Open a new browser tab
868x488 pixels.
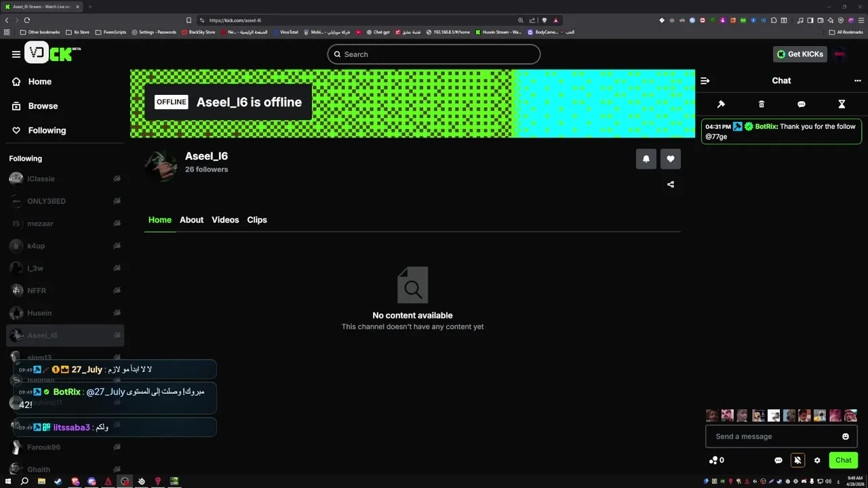coord(90,7)
